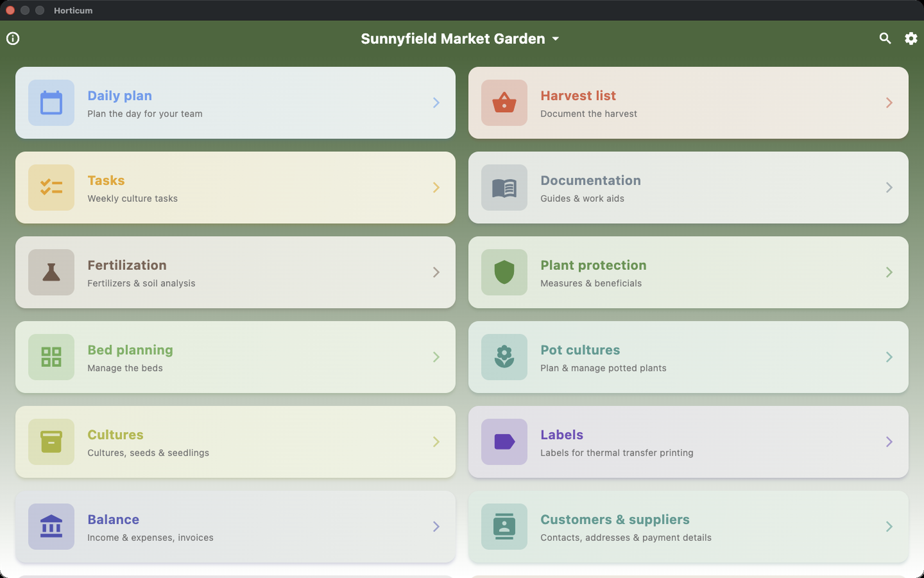Open the info icon in the header

pyautogui.click(x=13, y=39)
